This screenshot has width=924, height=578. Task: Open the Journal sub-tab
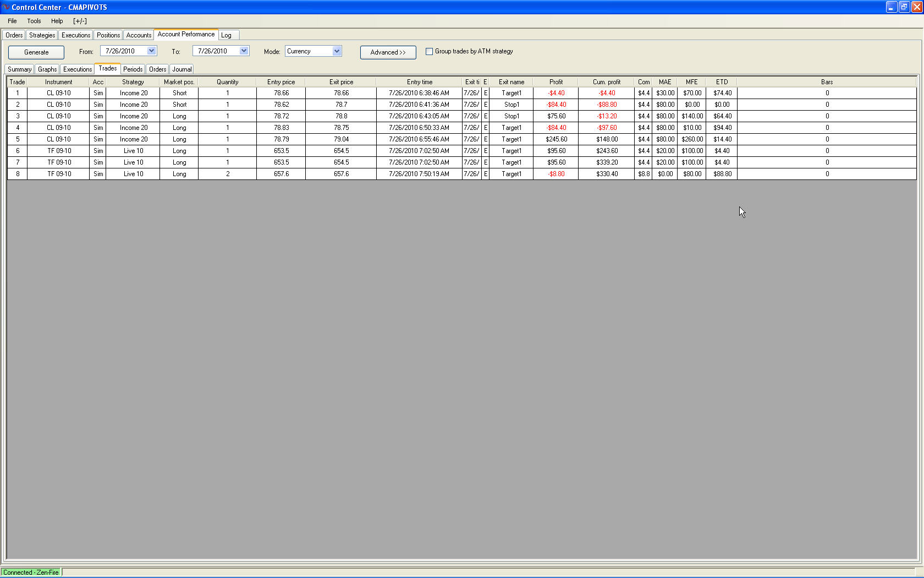point(182,69)
